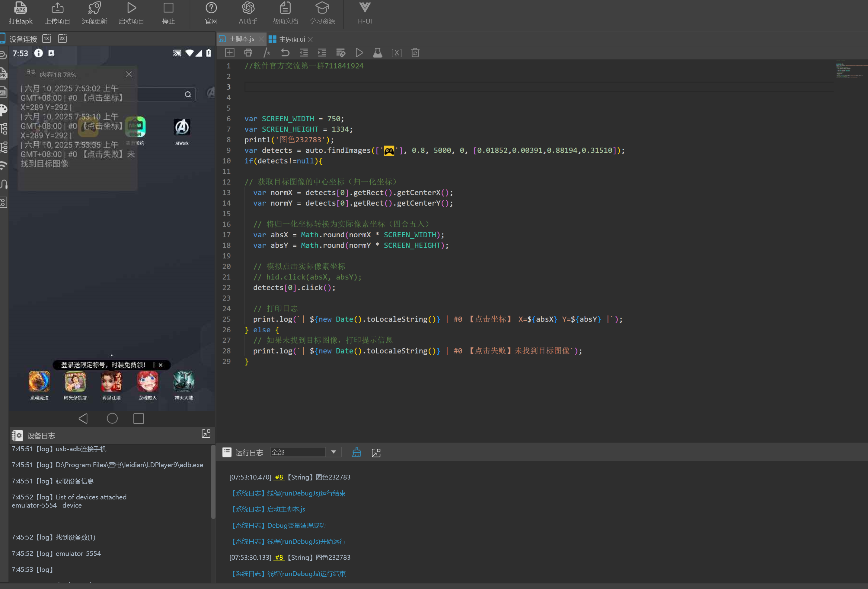Viewport: 868px width, 589px height.
Task: Click the add/new plus icon in editor toolbar
Action: tap(230, 53)
